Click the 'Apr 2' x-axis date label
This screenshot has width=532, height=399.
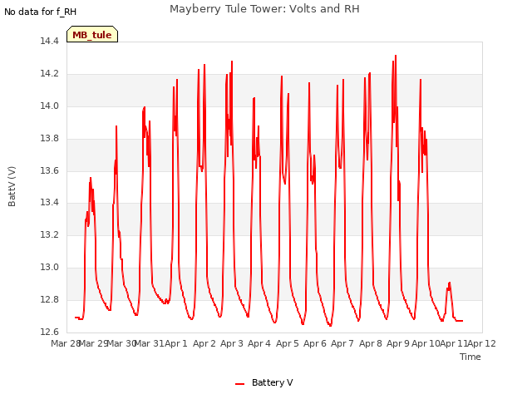pos(204,343)
